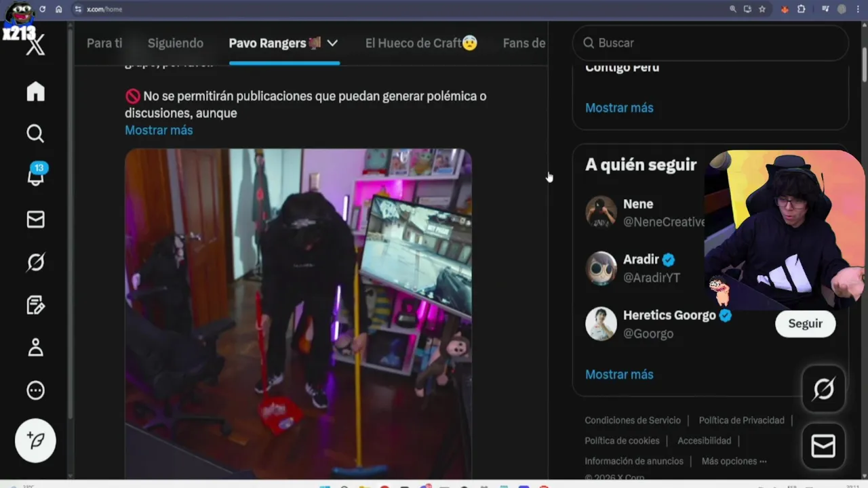Switch to the Siguiendo tab
Screen dimensions: 868x488
[176, 43]
